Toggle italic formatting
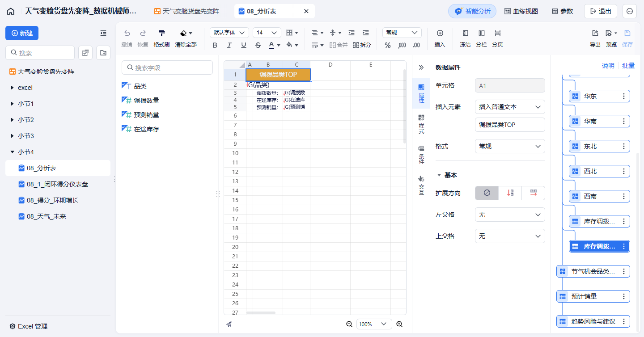Image resolution: width=644 pixels, height=337 pixels. pyautogui.click(x=229, y=45)
